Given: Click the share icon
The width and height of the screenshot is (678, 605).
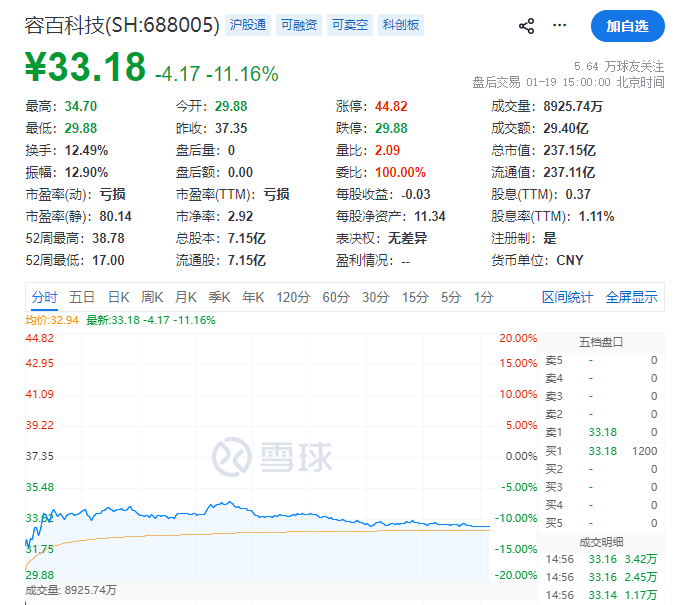Looking at the screenshot, I should [x=527, y=26].
